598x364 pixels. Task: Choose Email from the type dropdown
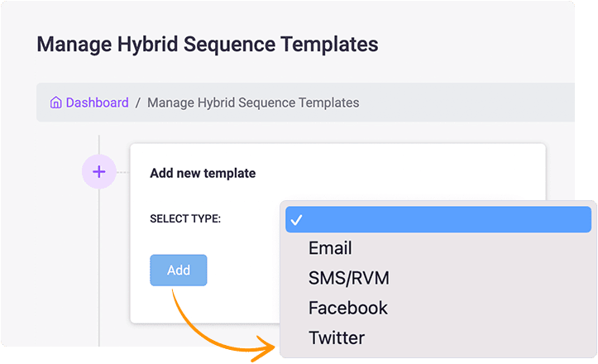pyautogui.click(x=330, y=248)
